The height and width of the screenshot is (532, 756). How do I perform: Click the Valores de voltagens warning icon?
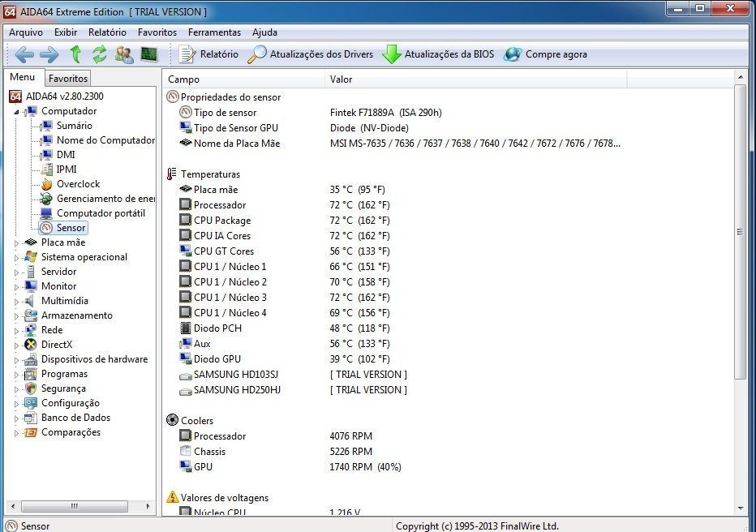[172, 497]
